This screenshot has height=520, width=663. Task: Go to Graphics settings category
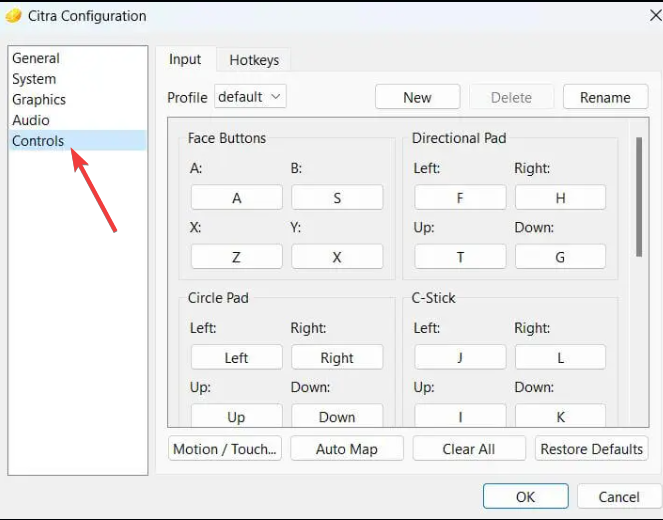point(39,100)
